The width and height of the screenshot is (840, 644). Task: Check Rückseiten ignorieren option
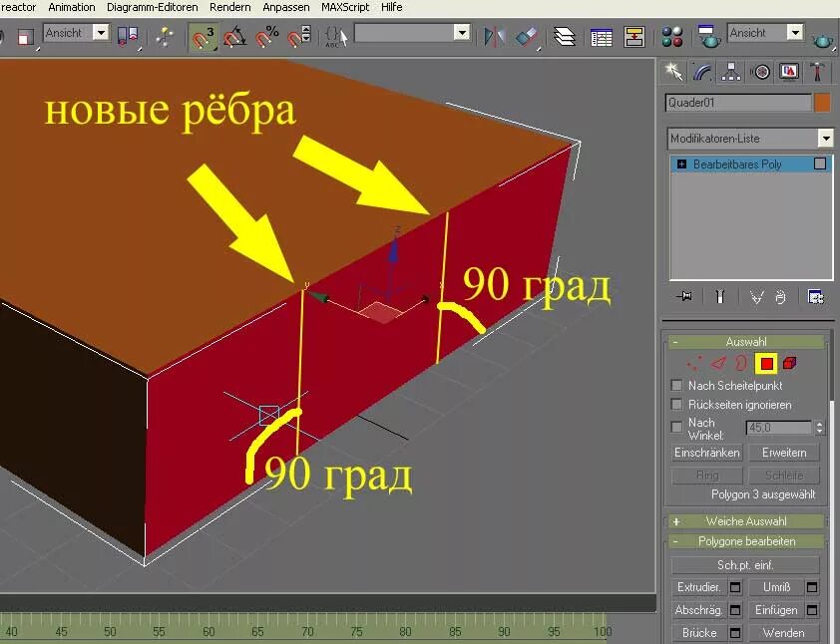(x=674, y=404)
